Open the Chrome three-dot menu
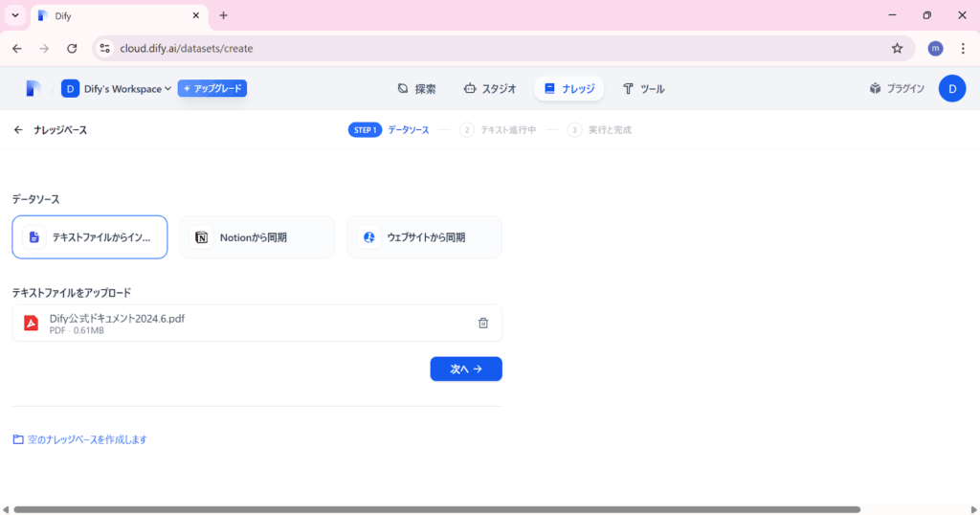The image size is (980, 515). point(963,48)
